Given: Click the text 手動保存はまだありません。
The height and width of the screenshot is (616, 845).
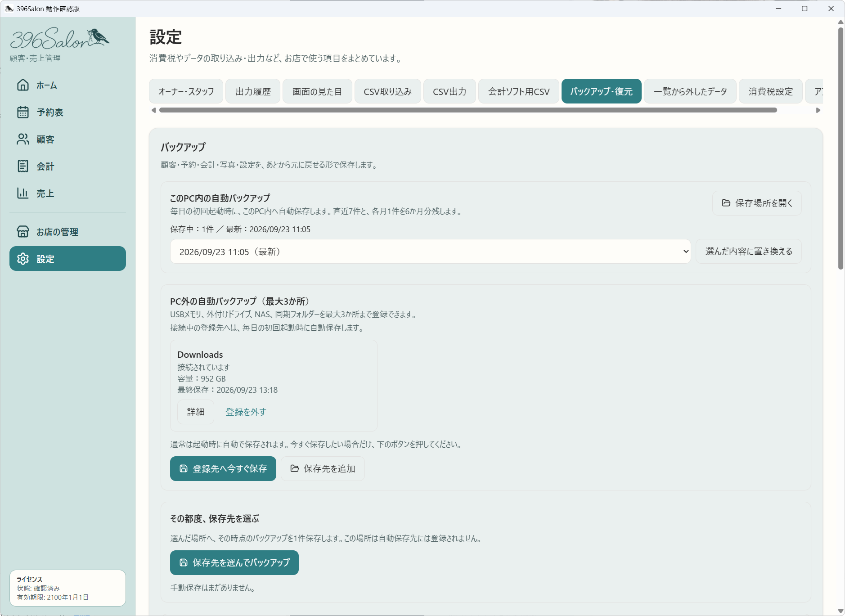Looking at the screenshot, I should click(214, 588).
